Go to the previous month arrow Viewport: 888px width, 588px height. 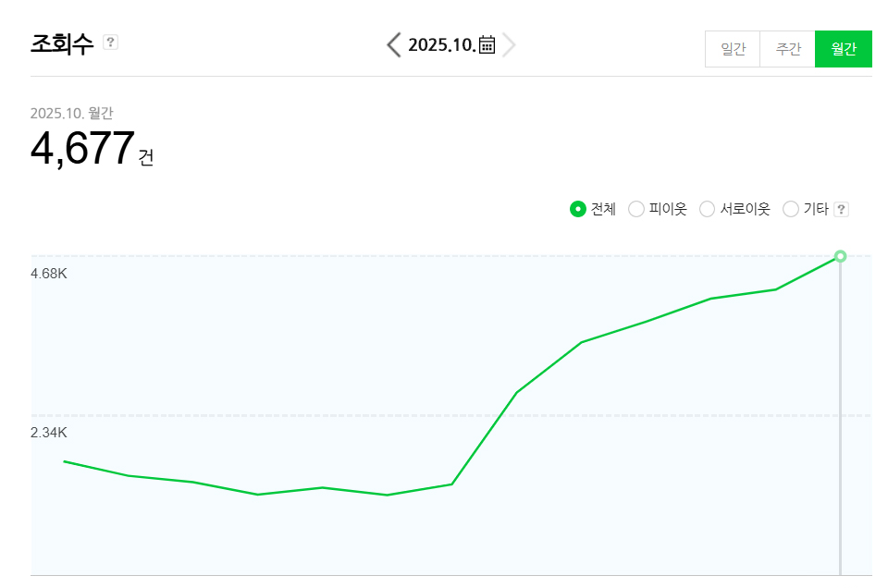pyautogui.click(x=394, y=44)
